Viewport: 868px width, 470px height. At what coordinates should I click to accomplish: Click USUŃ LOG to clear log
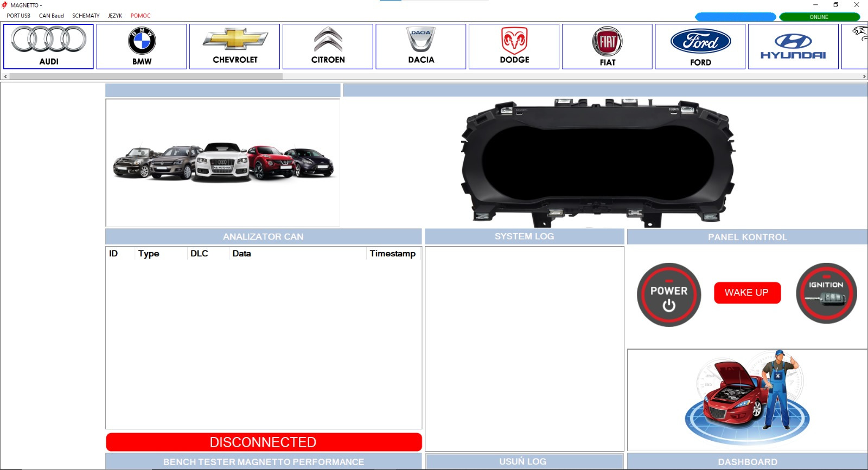(524, 461)
